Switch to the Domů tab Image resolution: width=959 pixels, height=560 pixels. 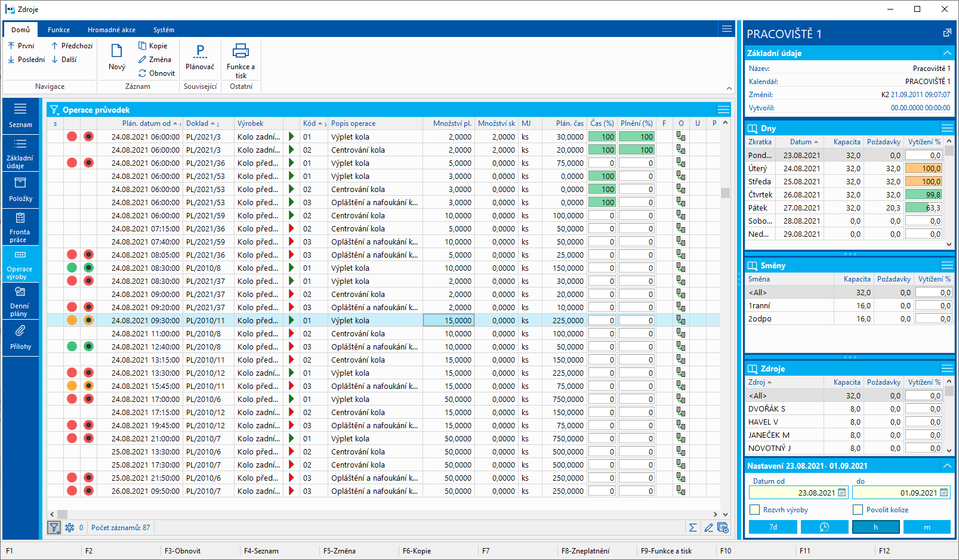pos(20,30)
